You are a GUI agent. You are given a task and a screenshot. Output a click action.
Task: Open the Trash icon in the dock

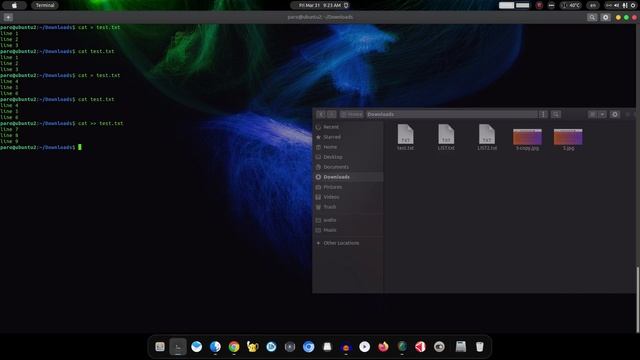[480, 347]
